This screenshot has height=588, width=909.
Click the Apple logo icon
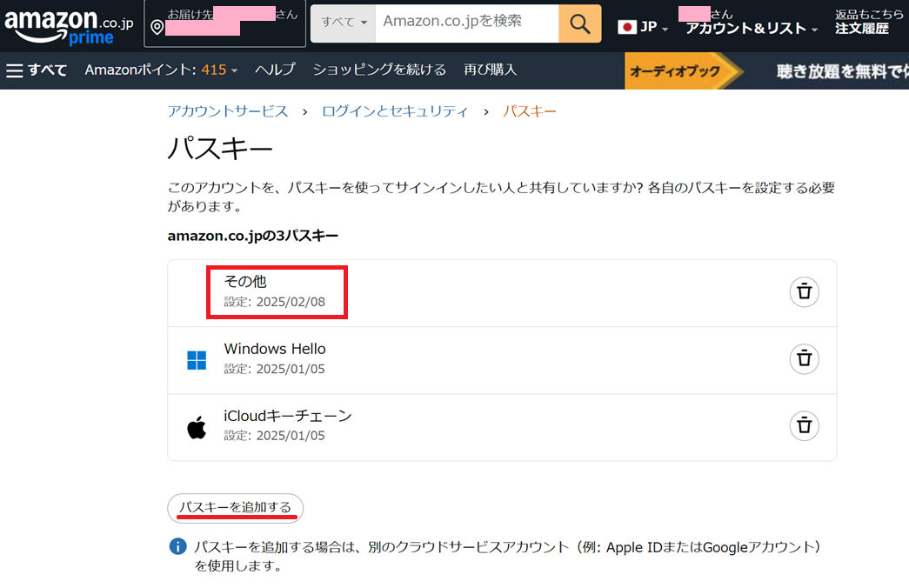point(197,427)
